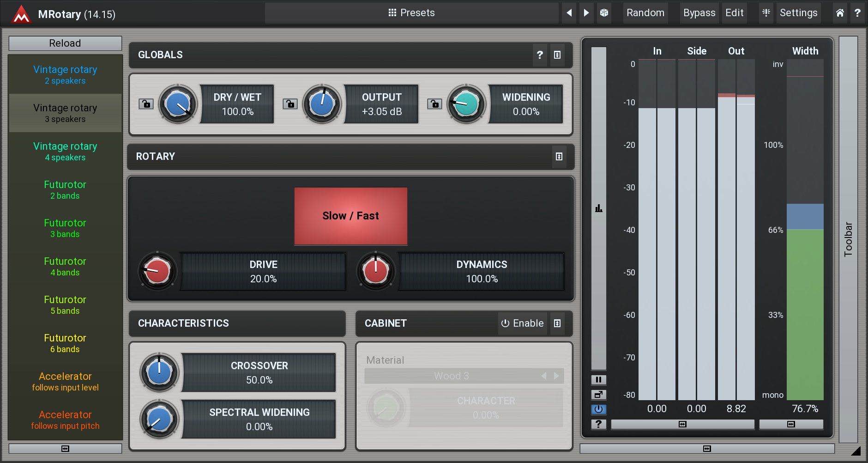Select Accelerator follows input pitch preset
868x463 pixels.
click(65, 420)
